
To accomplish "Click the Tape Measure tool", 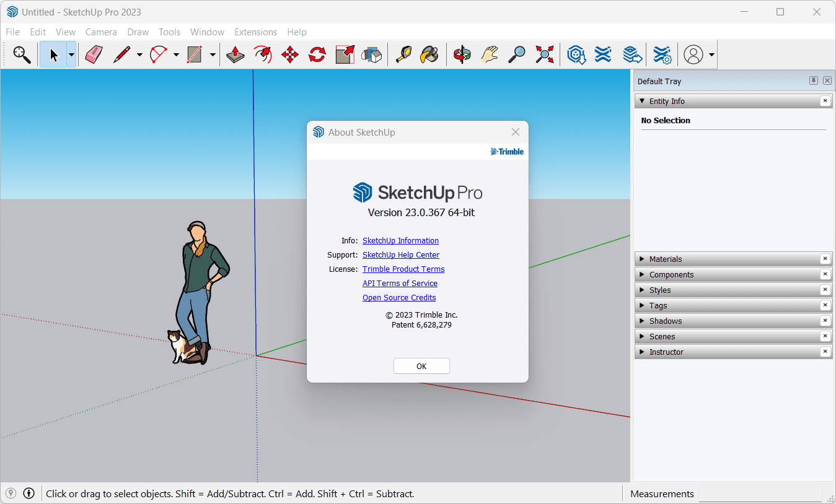I will click(403, 55).
